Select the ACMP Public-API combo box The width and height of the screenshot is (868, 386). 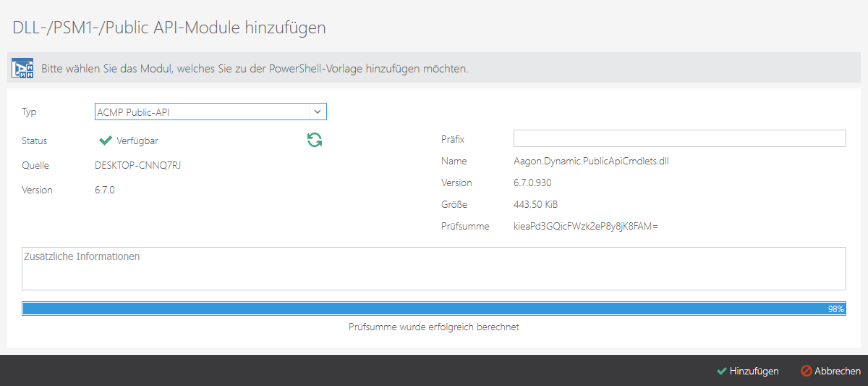(x=210, y=112)
